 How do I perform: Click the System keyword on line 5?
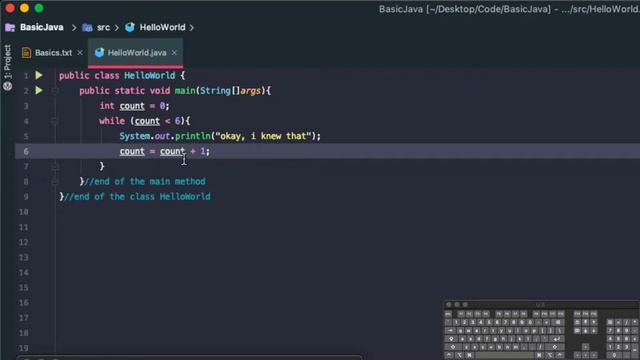135,136
